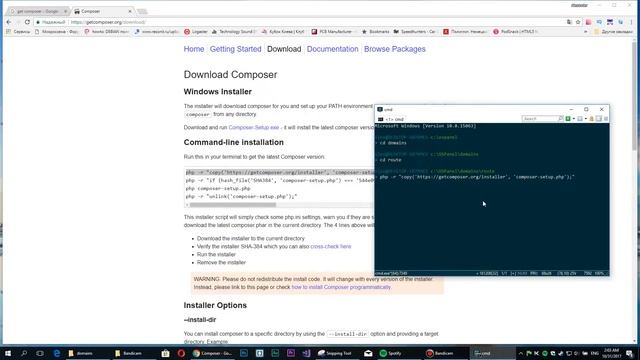Bookmark this page with the star icon
The width and height of the screenshot is (640, 360).
click(578, 22)
